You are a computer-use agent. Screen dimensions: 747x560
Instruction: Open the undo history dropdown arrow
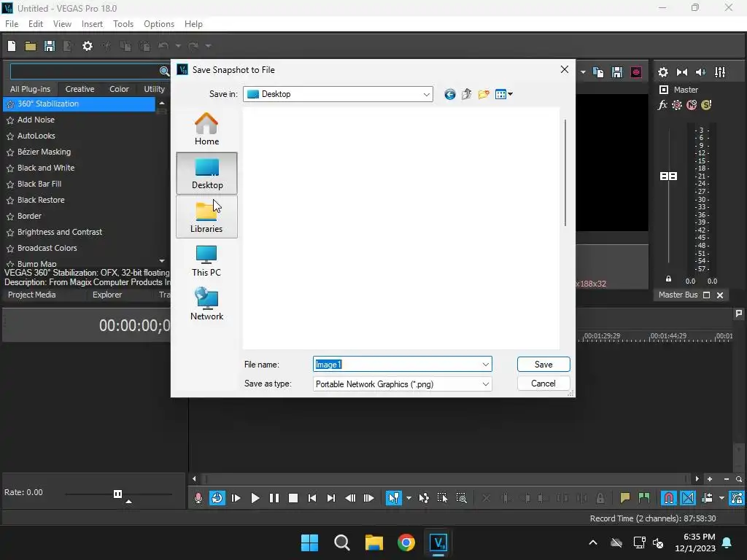[178, 46]
